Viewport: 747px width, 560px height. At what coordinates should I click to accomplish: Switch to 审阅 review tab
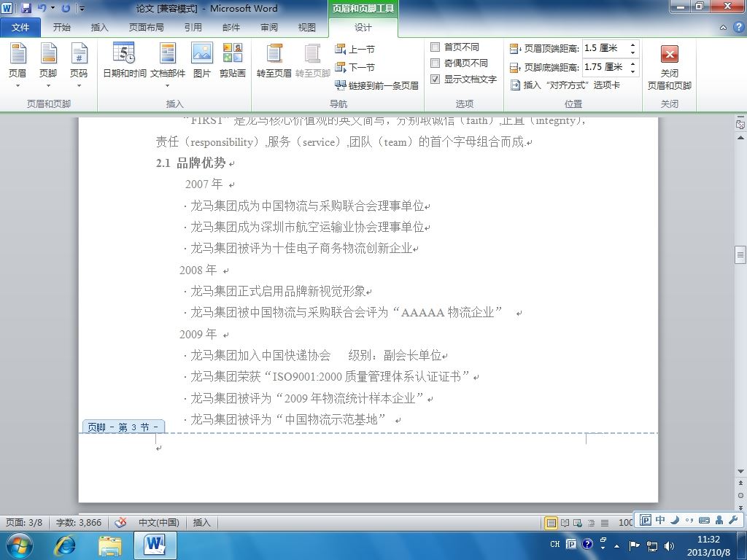click(x=269, y=27)
